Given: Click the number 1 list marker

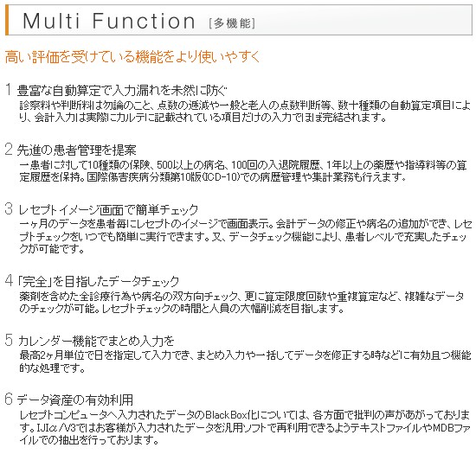Looking at the screenshot, I should [x=8, y=89].
